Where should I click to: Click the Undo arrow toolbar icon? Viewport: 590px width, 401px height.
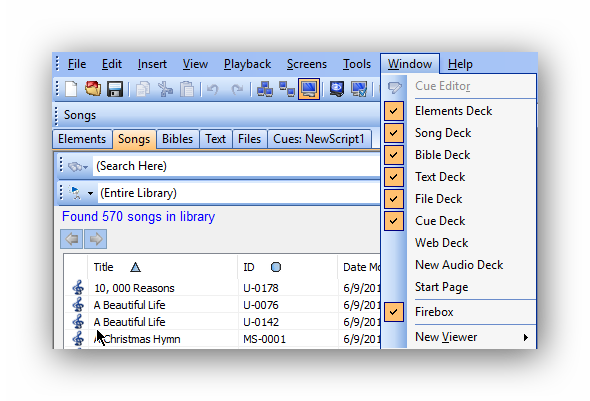click(213, 90)
